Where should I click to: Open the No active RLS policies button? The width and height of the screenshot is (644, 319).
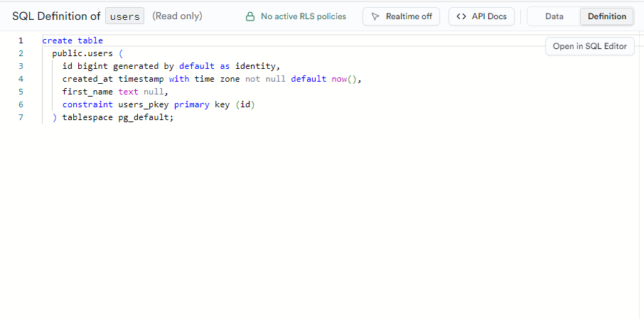click(296, 16)
